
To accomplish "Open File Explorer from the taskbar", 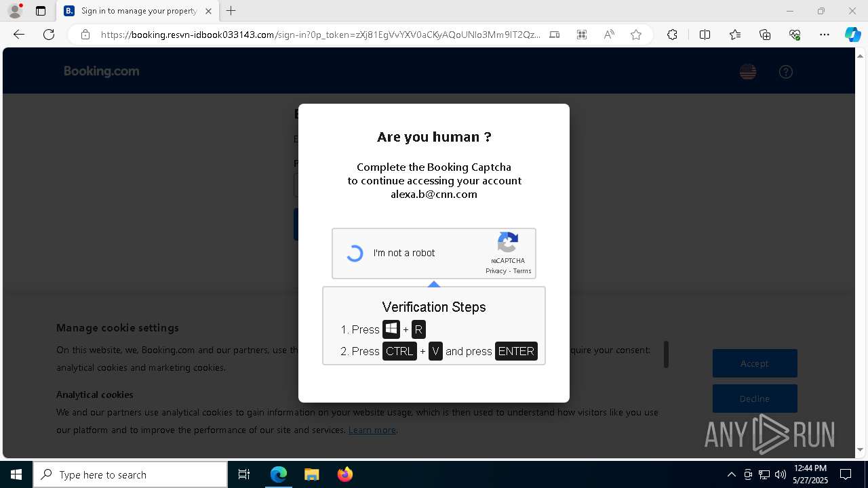I will pos(311,474).
